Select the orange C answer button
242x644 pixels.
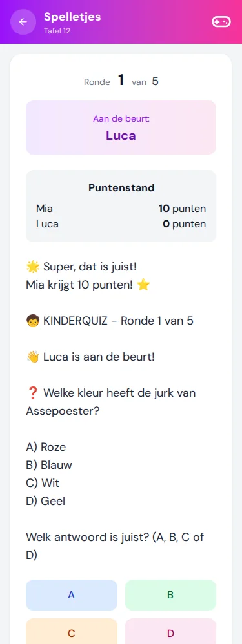point(72,631)
